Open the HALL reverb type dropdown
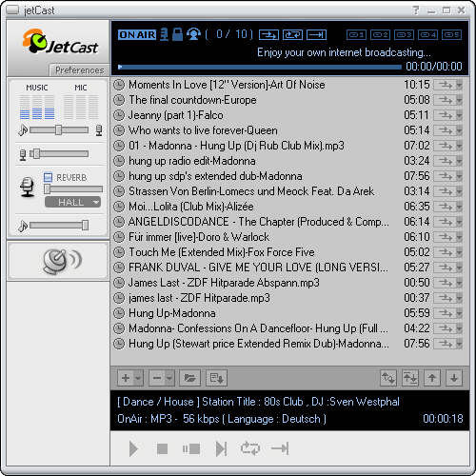Viewport: 476px width, 476px height. (72, 202)
